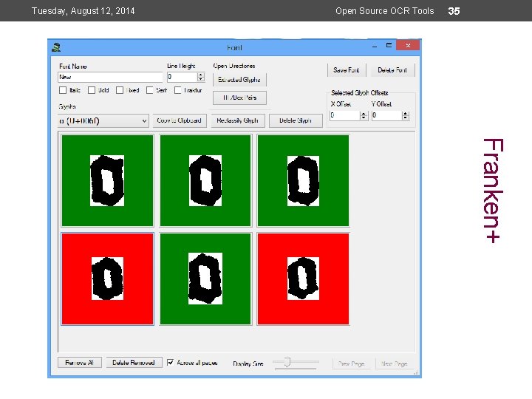
Task: Select third green glyph thumbnail in top row
Action: point(303,180)
